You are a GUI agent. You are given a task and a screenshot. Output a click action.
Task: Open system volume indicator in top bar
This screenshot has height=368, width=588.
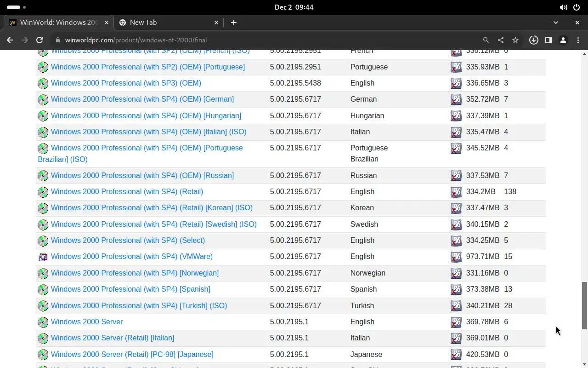563,7
